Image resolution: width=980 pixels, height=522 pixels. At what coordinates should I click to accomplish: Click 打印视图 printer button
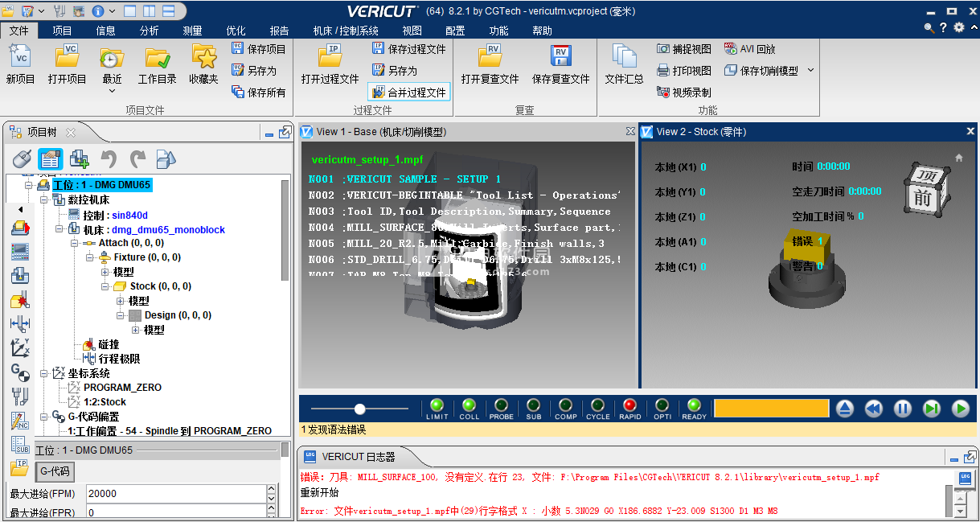[683, 71]
